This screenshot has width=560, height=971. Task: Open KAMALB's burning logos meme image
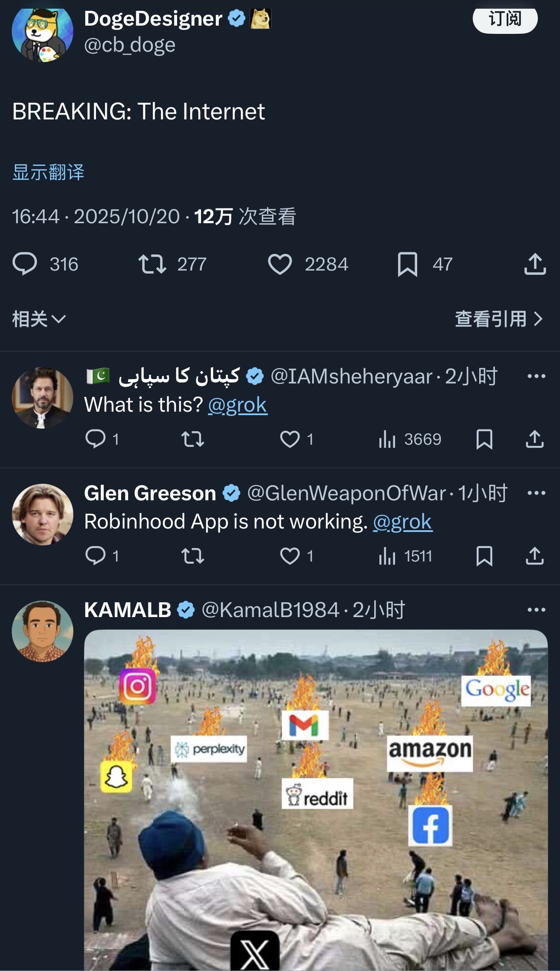(x=316, y=799)
